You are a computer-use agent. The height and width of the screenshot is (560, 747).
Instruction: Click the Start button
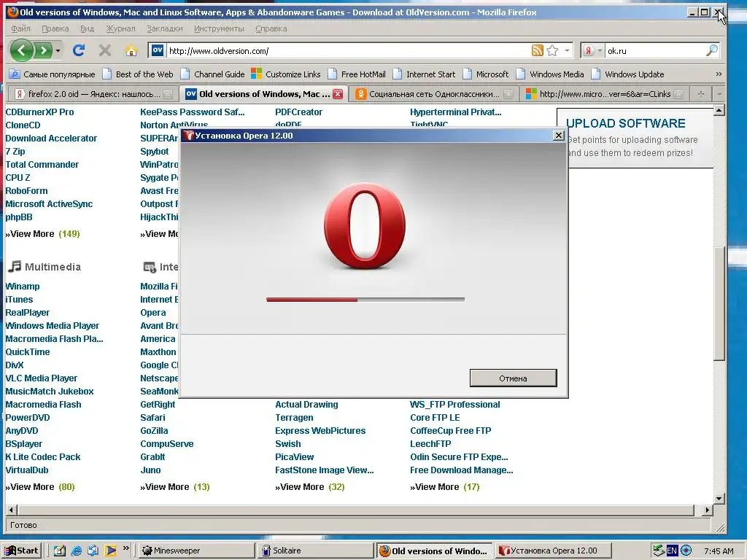coord(22,551)
